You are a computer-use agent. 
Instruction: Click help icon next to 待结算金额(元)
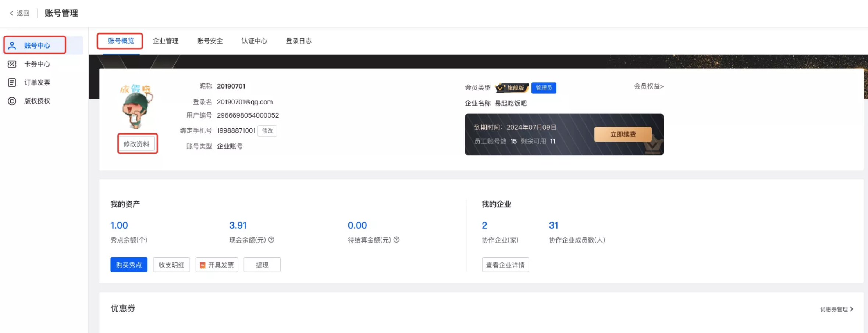tap(396, 240)
